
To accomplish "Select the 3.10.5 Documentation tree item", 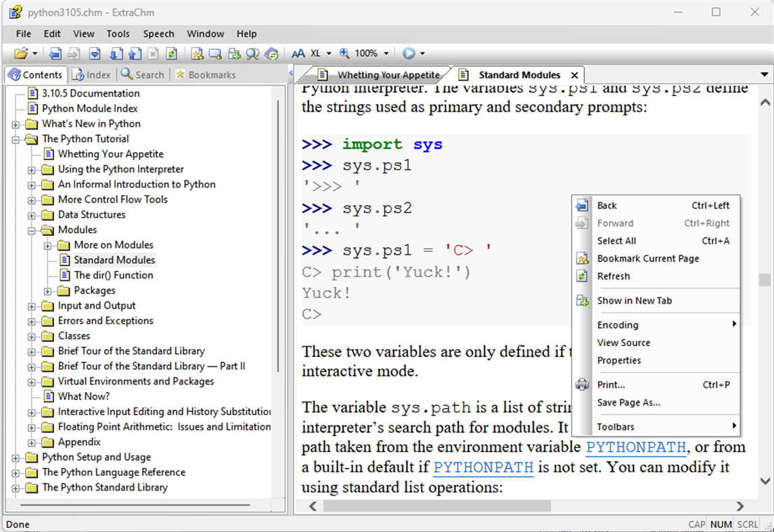I will tap(91, 93).
